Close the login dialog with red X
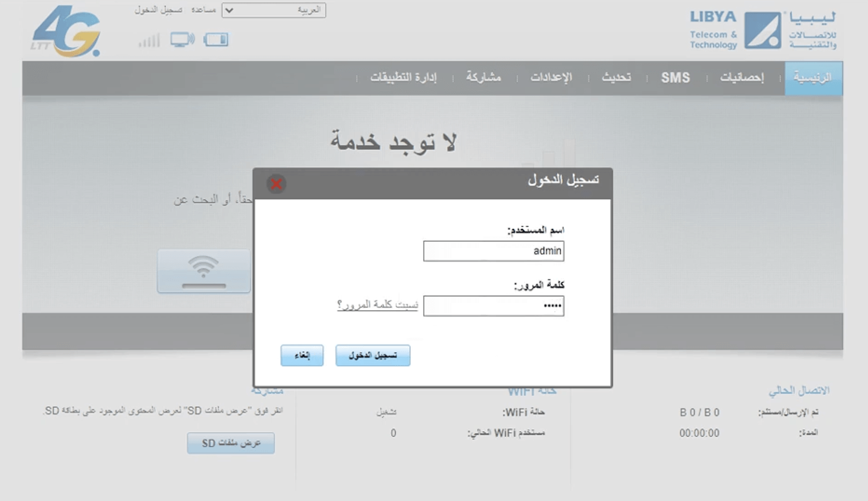 pyautogui.click(x=276, y=184)
